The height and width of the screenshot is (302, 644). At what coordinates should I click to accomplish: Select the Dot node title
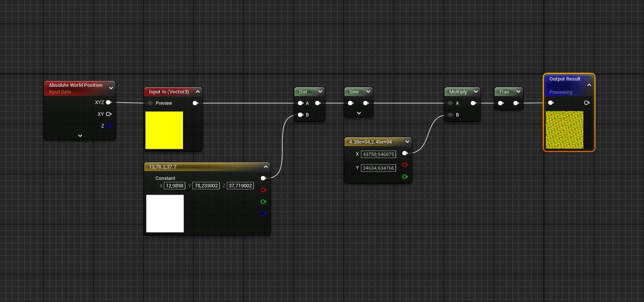click(x=303, y=92)
